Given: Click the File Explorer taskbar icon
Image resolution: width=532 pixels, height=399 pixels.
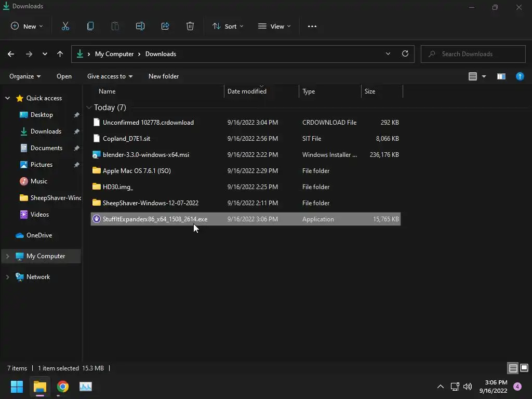Looking at the screenshot, I should (x=39, y=387).
